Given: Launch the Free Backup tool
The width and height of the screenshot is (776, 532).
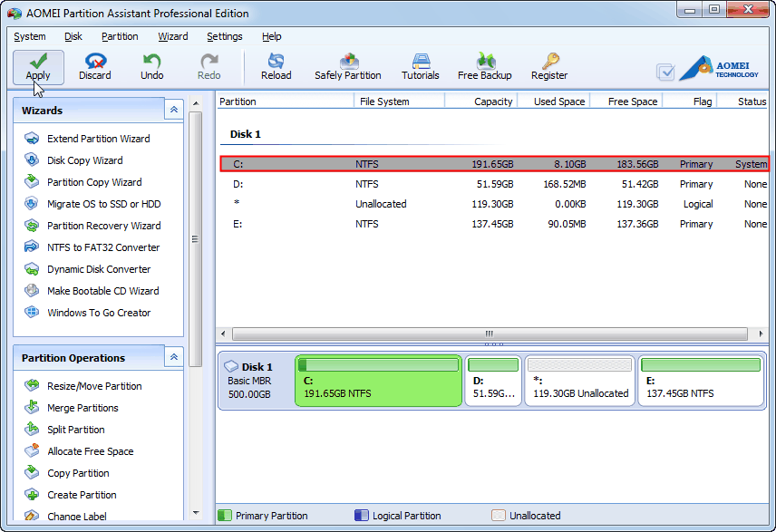Looking at the screenshot, I should tap(484, 67).
